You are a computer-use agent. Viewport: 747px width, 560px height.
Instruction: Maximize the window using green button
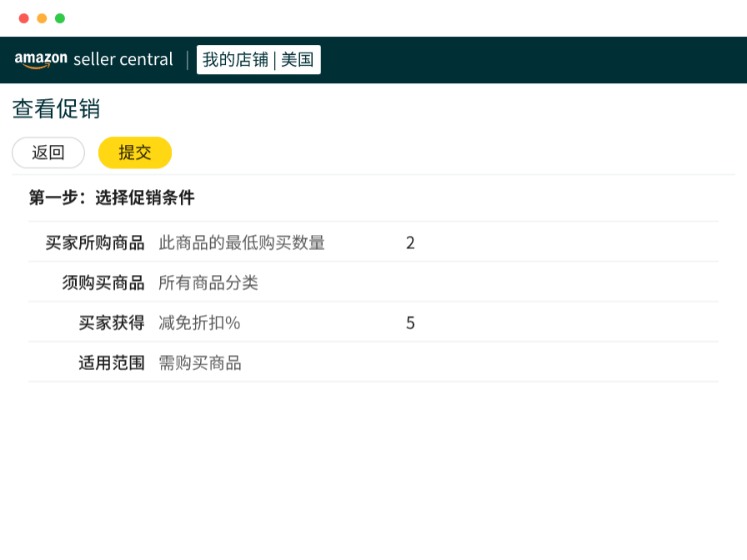[60, 18]
